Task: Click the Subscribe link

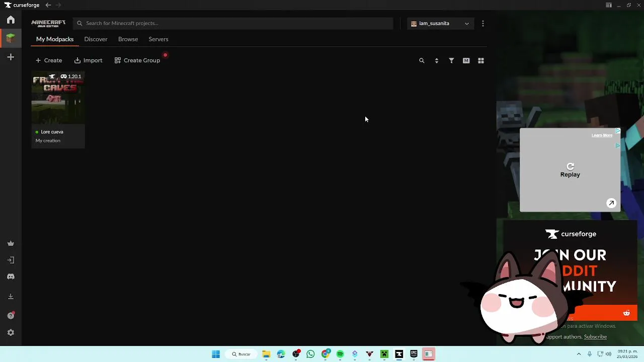Action: [x=595, y=337]
